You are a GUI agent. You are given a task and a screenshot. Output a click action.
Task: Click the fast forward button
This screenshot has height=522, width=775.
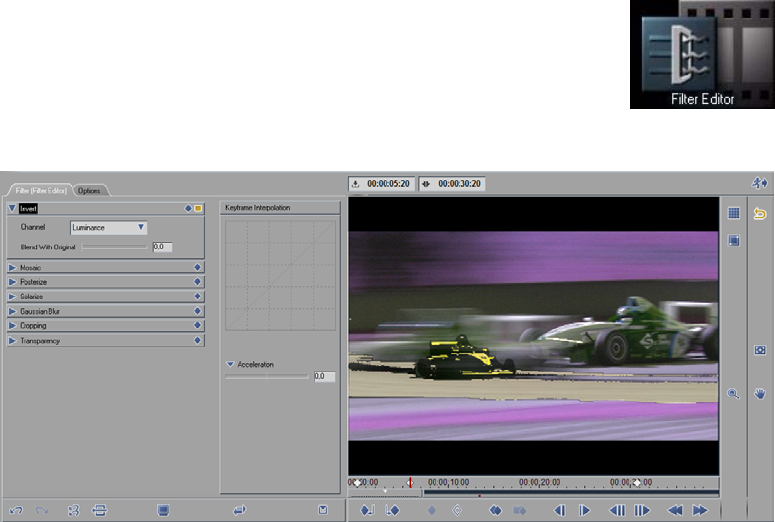tap(701, 510)
